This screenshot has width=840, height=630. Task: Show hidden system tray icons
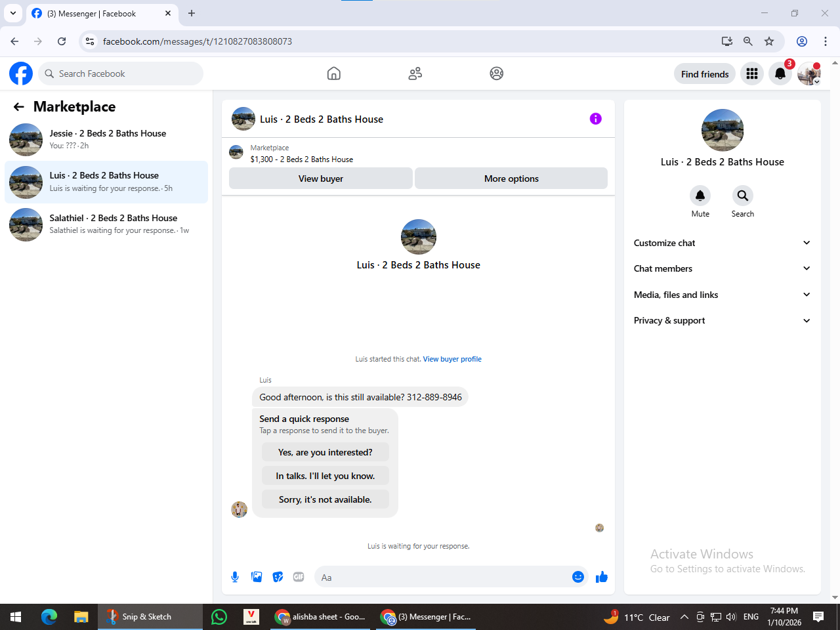coord(684,617)
